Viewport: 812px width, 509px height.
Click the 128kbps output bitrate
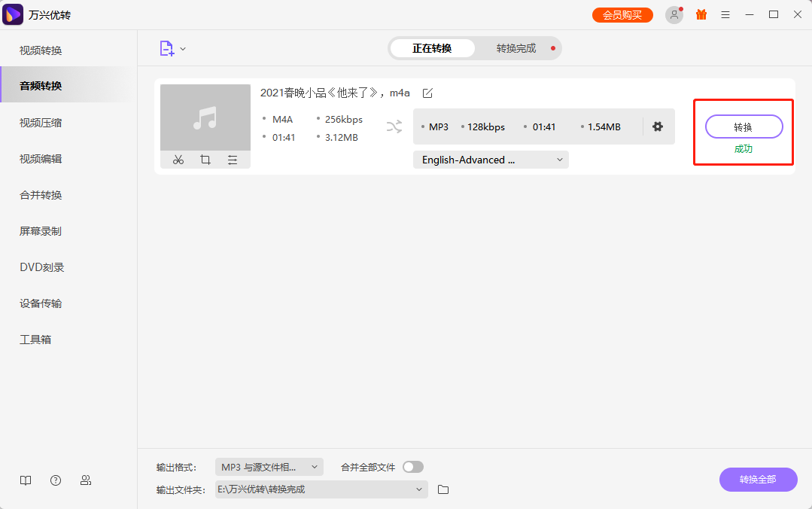(x=485, y=127)
